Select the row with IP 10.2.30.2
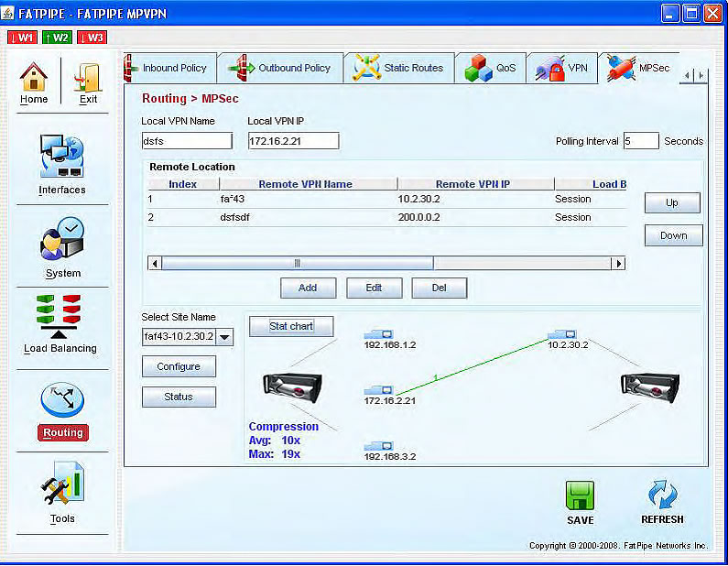The height and width of the screenshot is (566, 728). pyautogui.click(x=386, y=199)
